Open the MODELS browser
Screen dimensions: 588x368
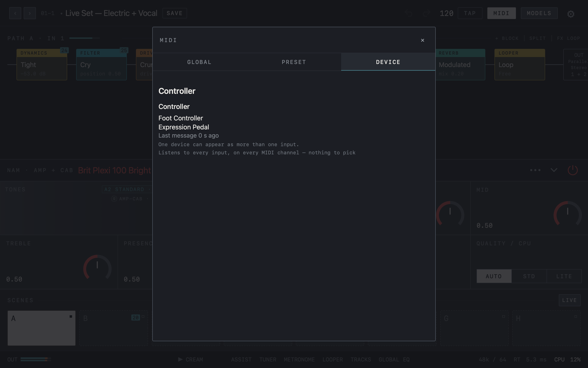click(539, 13)
